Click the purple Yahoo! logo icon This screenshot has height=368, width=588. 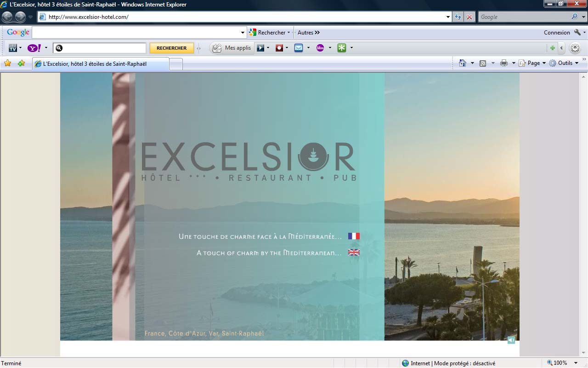pyautogui.click(x=34, y=48)
